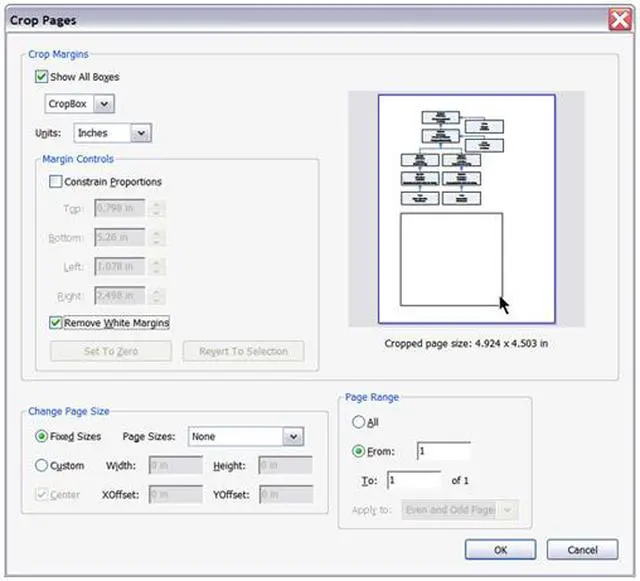Choose the Custom page size option
This screenshot has width=640, height=581.
41,466
